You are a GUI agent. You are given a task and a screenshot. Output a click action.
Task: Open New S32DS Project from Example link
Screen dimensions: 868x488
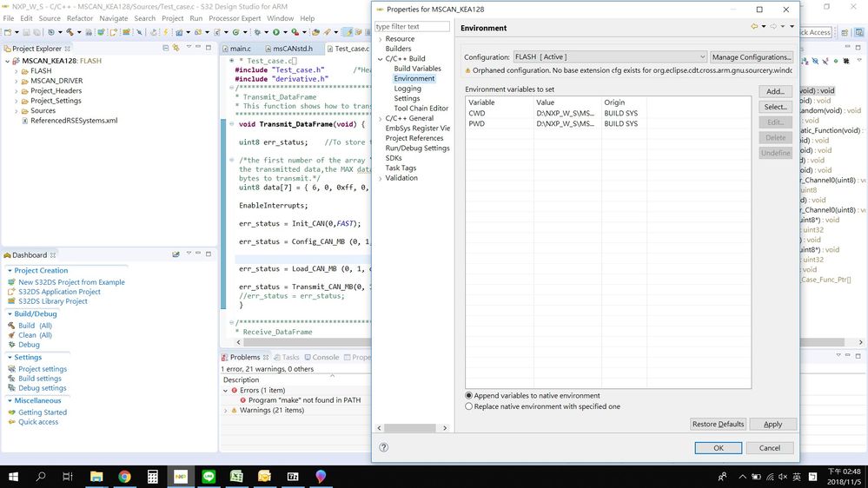click(71, 282)
